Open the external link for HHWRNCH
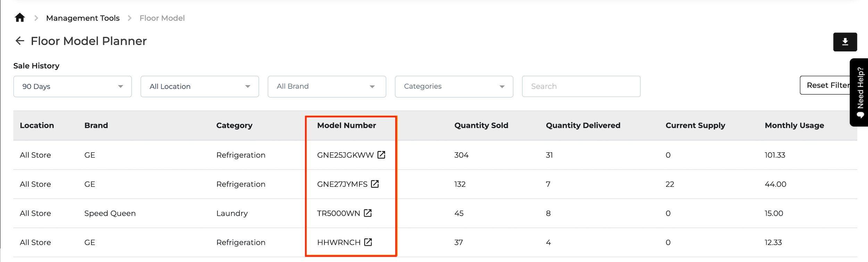The width and height of the screenshot is (868, 262). pos(368,242)
